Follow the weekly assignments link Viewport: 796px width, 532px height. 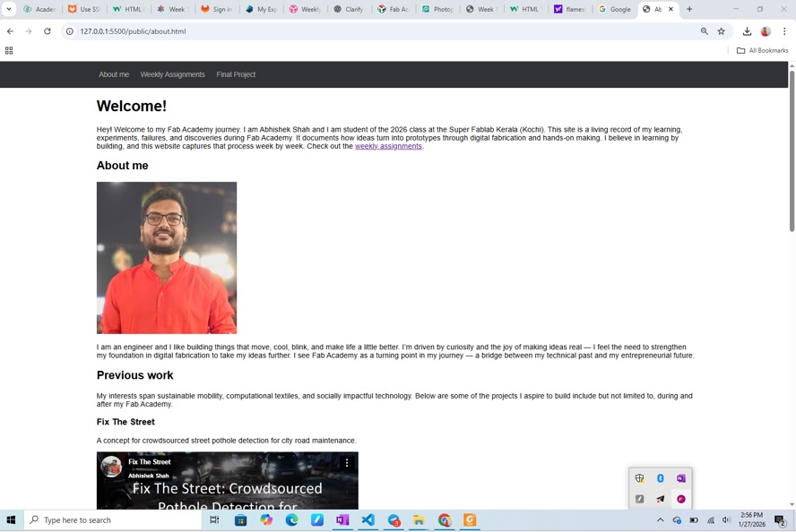coord(388,146)
